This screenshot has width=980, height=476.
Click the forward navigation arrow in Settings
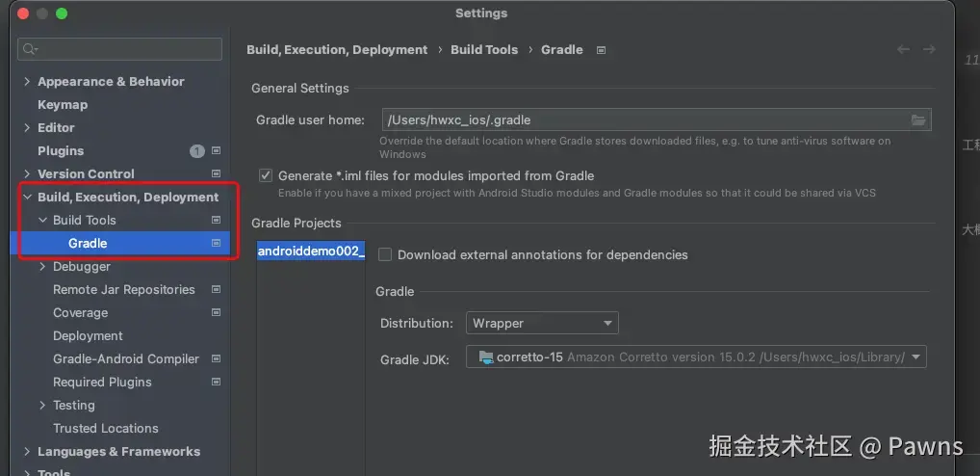tap(929, 49)
